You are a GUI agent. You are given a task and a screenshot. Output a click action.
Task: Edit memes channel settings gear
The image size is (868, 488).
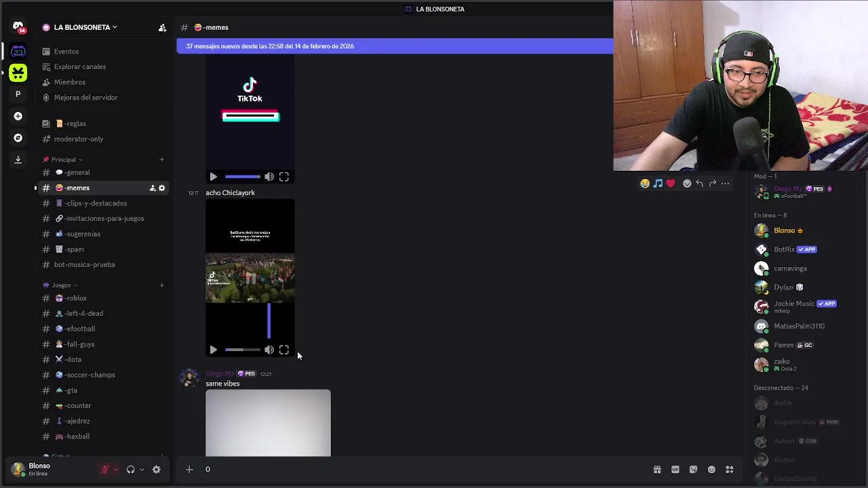[x=161, y=188]
